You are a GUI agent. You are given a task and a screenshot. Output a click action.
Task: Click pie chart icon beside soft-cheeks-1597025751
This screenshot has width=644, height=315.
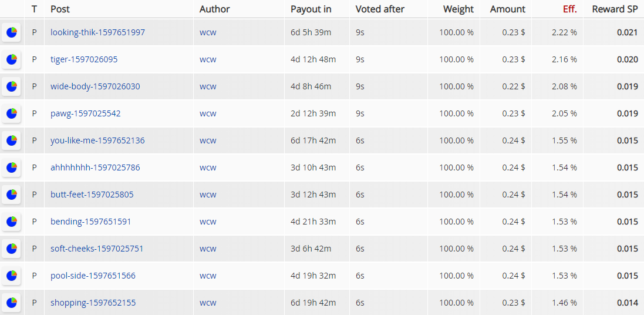point(12,249)
